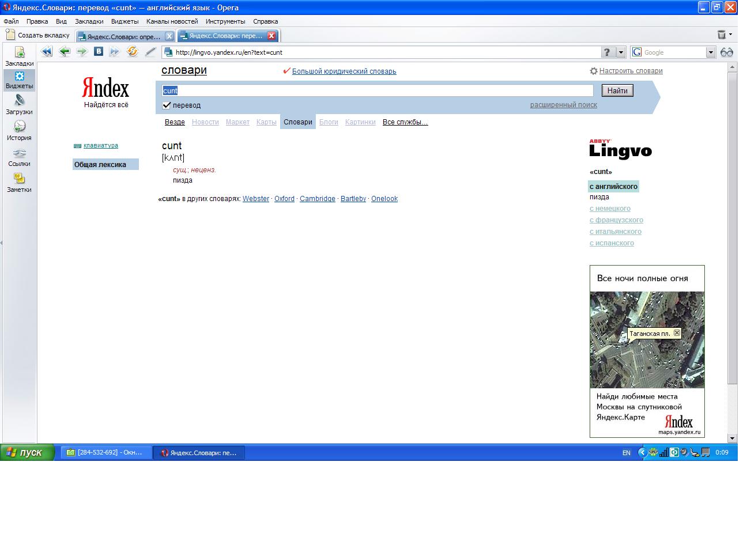Select the Картинки service tab
747x560 pixels.
click(x=360, y=122)
